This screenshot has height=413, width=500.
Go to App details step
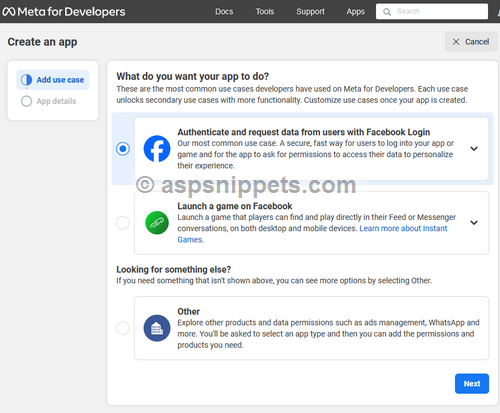tap(49, 101)
